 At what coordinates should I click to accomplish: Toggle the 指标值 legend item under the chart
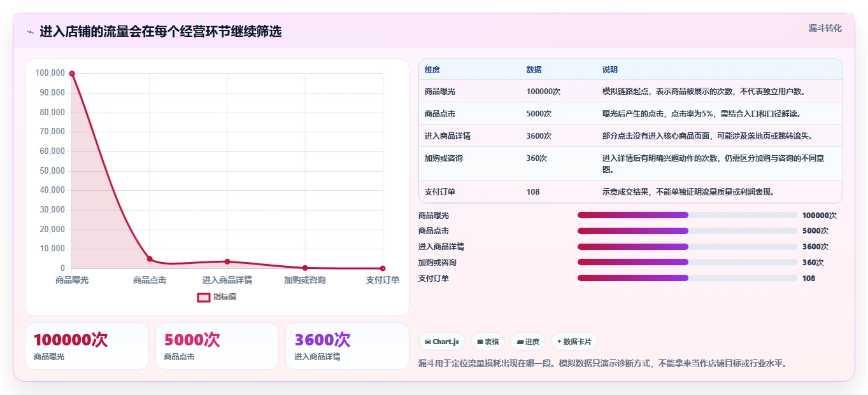tap(217, 297)
